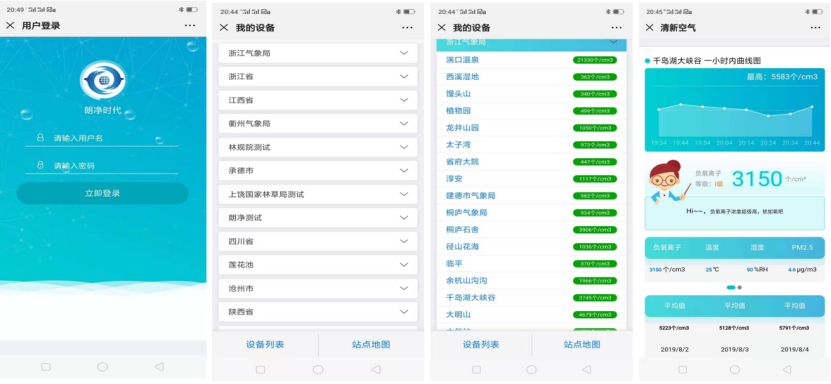
Task: Close the 用户登录 screen with the X icon
Action: pos(10,25)
